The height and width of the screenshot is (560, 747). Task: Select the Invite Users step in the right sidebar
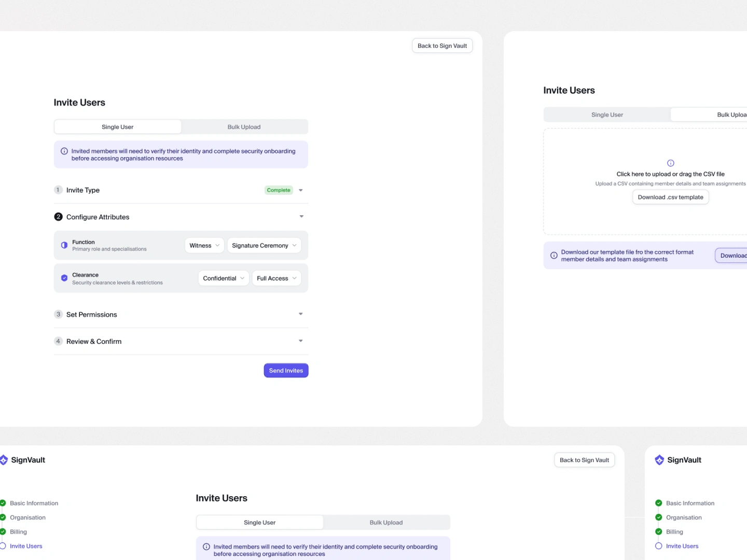pyautogui.click(x=682, y=546)
